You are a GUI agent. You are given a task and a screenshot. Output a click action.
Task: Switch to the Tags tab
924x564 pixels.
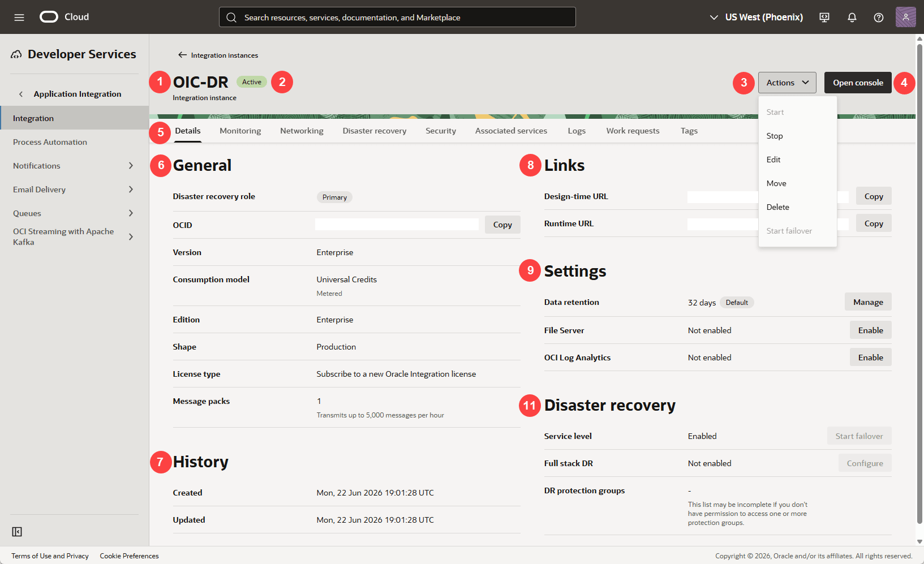coord(689,131)
